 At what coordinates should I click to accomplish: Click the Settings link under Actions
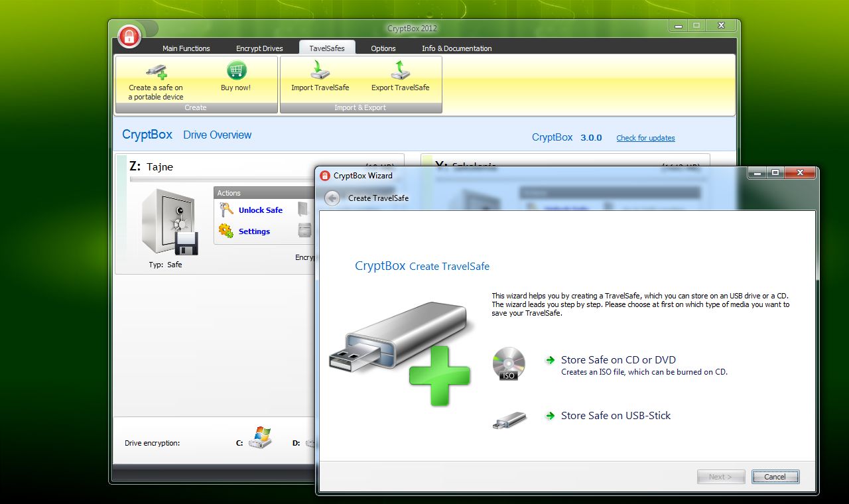[x=254, y=231]
